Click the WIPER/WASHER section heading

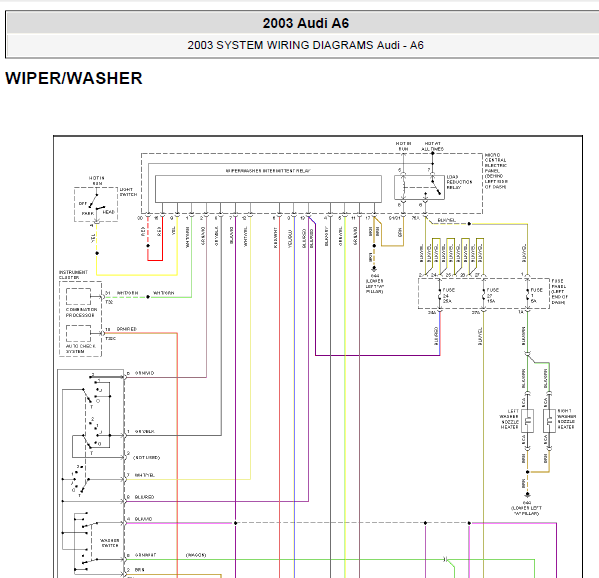pyautogui.click(x=74, y=78)
